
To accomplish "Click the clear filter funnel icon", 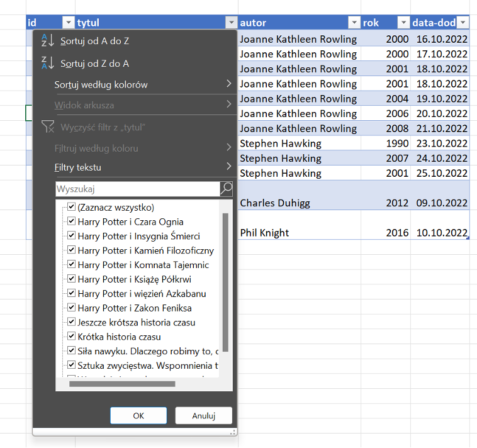I will tap(48, 127).
